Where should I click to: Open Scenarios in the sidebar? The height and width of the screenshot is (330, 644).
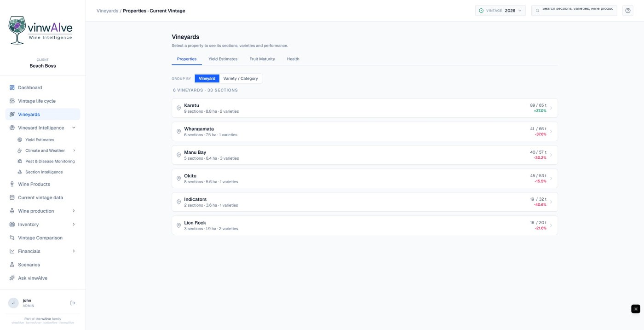click(43, 265)
